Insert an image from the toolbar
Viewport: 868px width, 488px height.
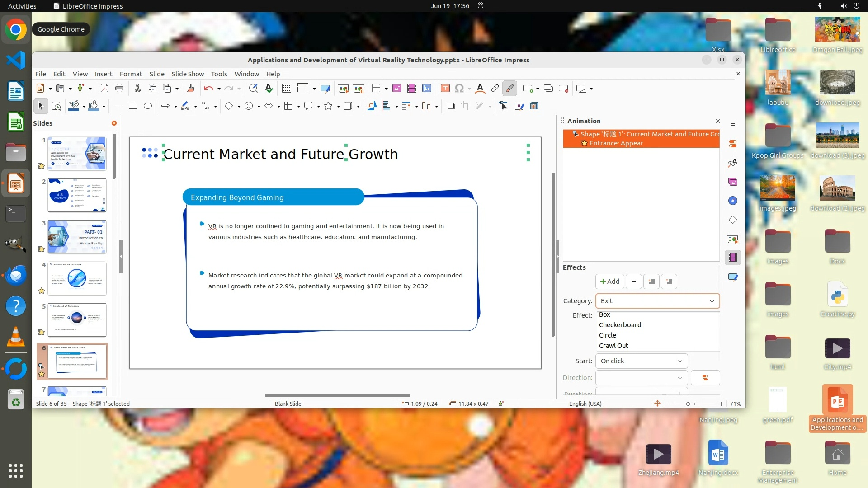(x=396, y=89)
